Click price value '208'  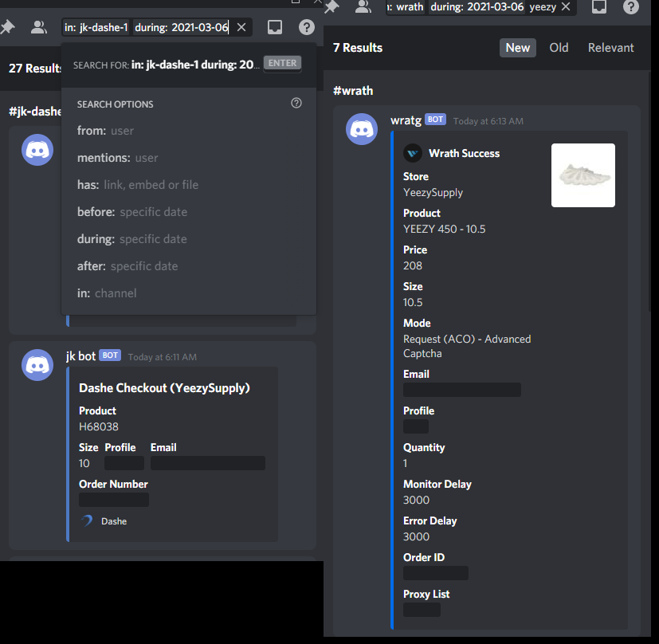[x=413, y=265]
